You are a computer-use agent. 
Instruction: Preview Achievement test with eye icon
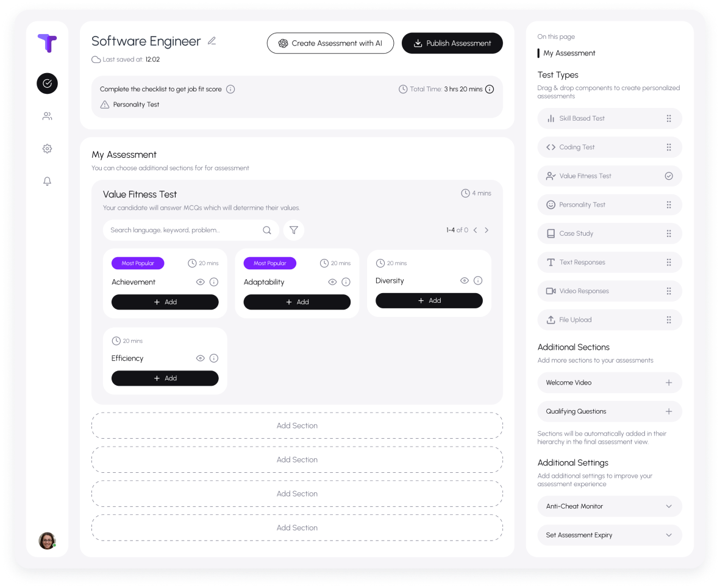tap(200, 282)
